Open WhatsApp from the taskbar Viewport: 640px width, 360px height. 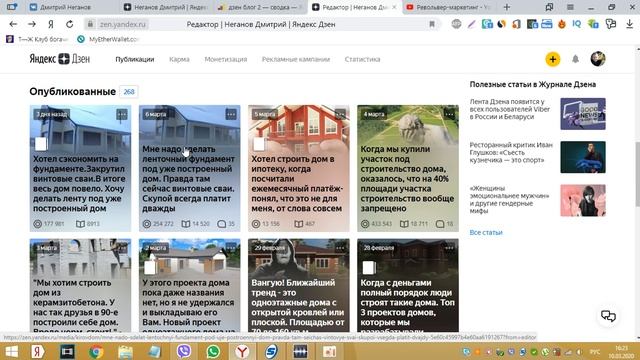[213, 351]
